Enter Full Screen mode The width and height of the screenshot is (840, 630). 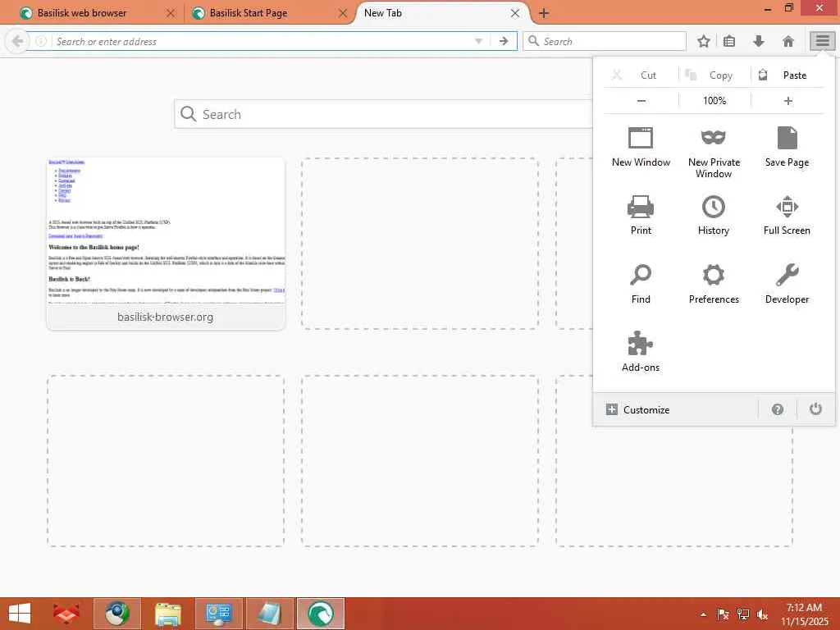(787, 215)
